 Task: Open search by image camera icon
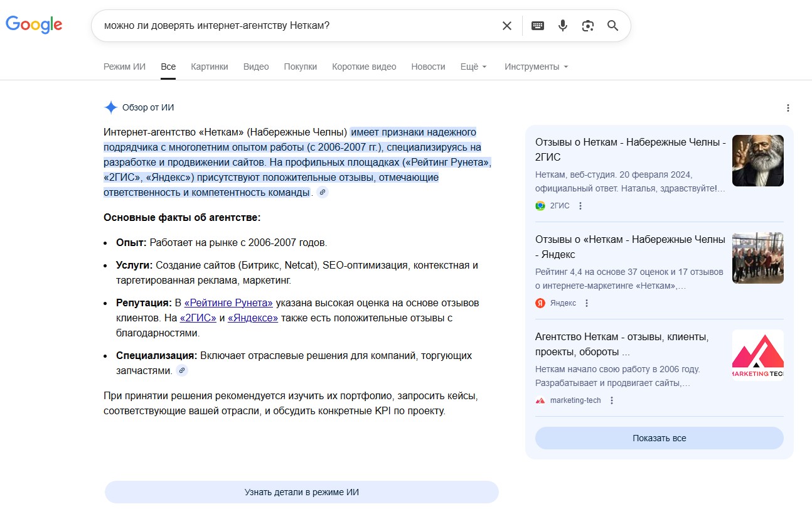click(x=588, y=26)
